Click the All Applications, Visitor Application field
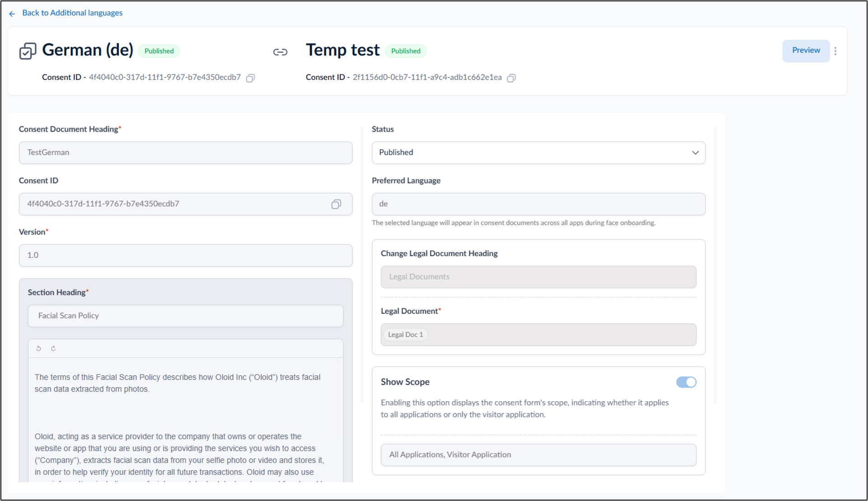The width and height of the screenshot is (868, 501). [538, 455]
